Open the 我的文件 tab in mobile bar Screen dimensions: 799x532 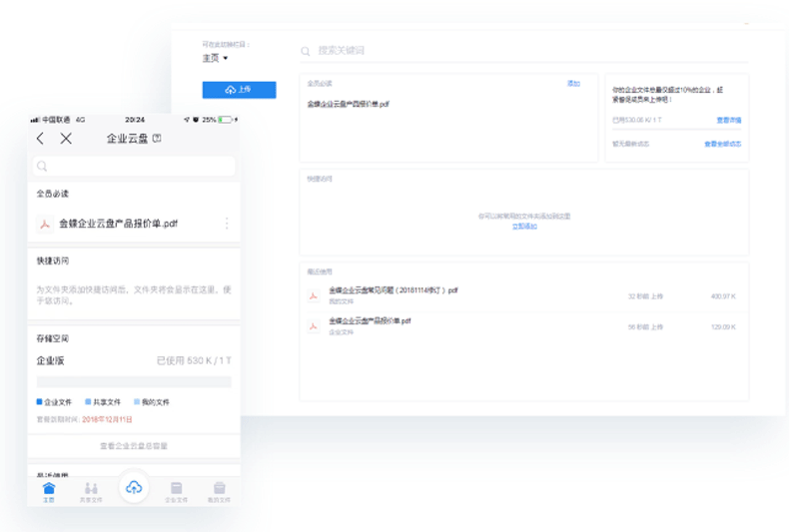[x=219, y=491]
